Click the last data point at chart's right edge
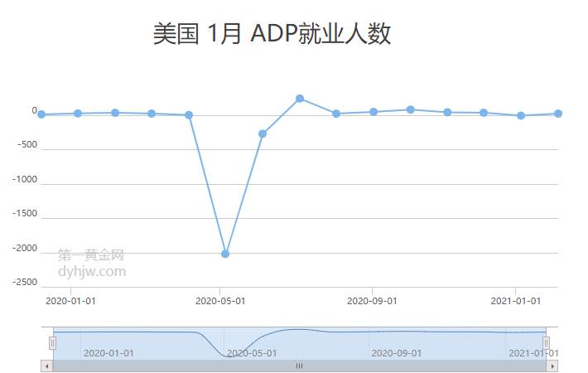588x373 pixels. point(558,114)
